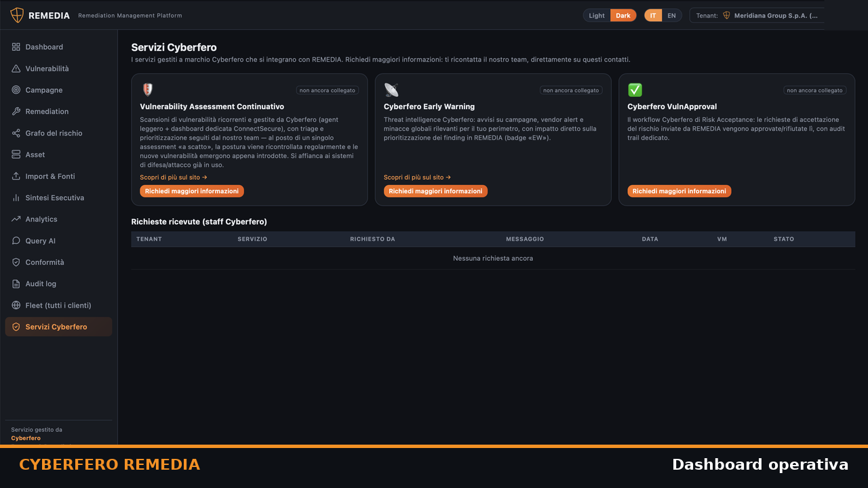Request info for Cyberfero Early Warning
The image size is (868, 488).
coord(435,191)
